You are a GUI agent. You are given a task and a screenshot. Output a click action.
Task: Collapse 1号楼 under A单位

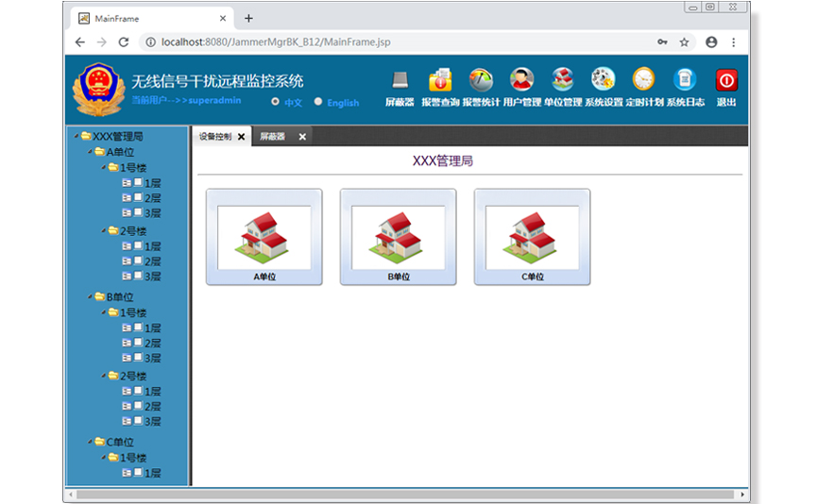104,168
